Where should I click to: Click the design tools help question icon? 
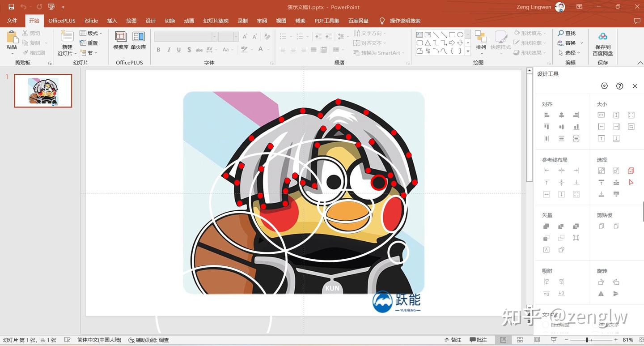coord(619,86)
